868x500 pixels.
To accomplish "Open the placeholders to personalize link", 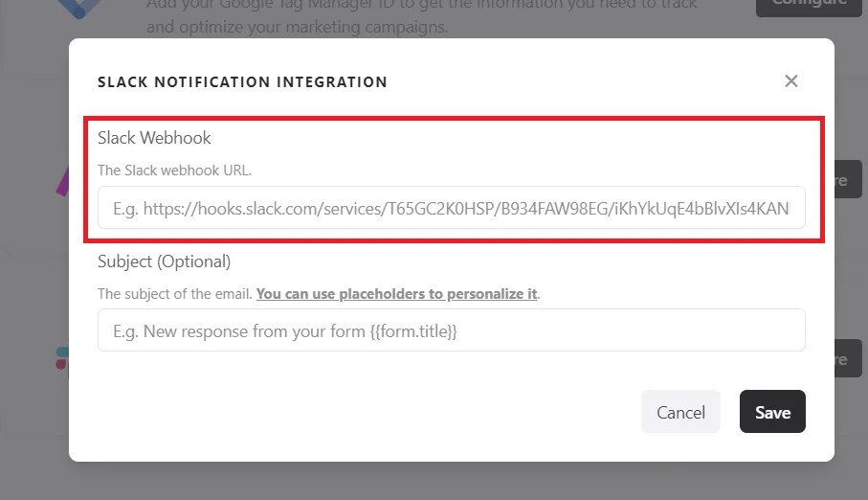I will tap(396, 294).
